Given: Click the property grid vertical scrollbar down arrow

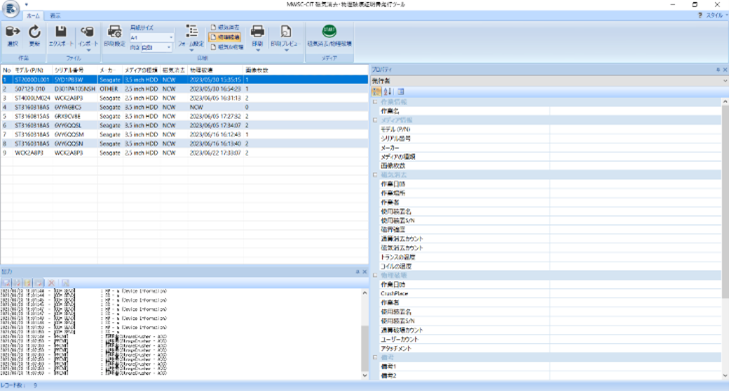Looking at the screenshot, I should point(725,376).
